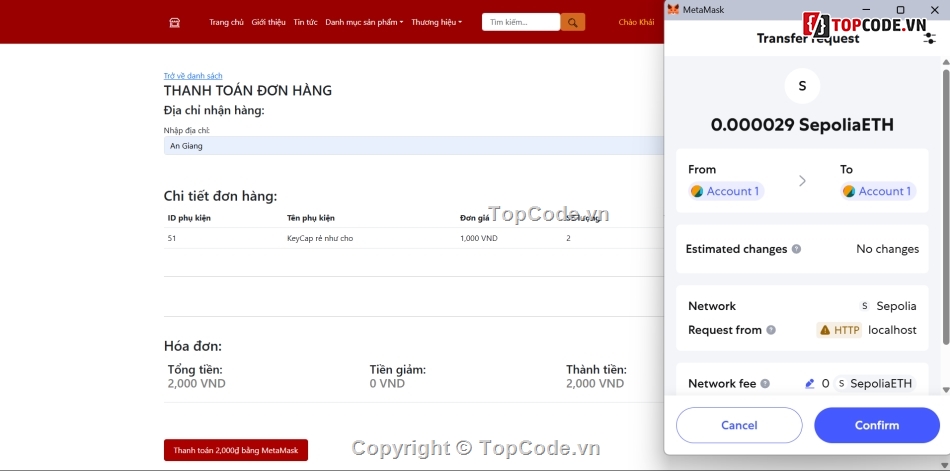
Task: Click Chào Khải user greeting
Action: click(636, 22)
